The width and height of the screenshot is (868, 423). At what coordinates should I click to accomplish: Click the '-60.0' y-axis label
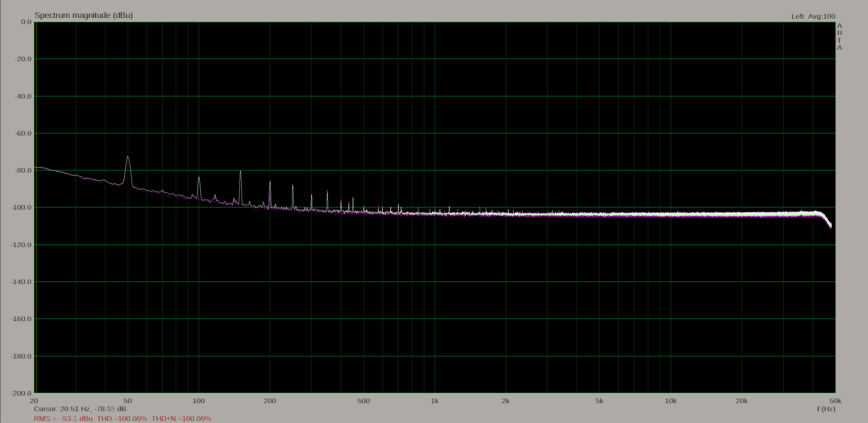coord(23,133)
